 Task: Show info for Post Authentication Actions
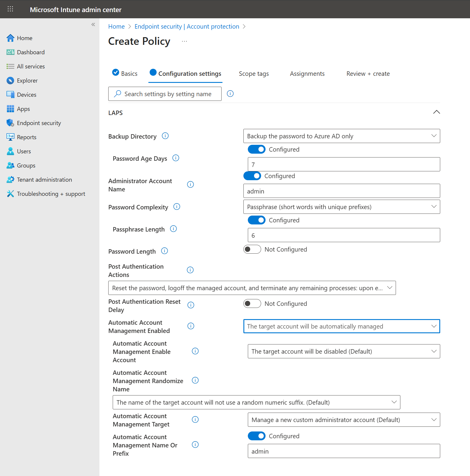(190, 270)
